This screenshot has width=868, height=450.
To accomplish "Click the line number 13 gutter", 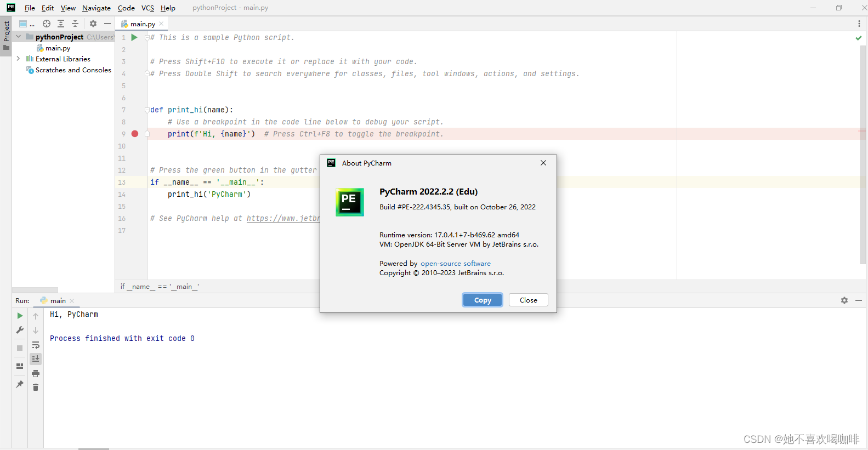I will [122, 183].
